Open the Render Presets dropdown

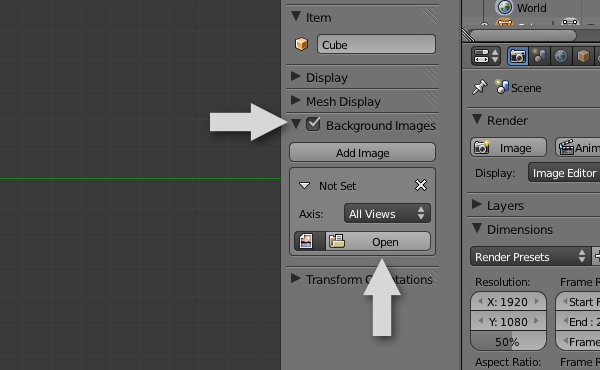click(530, 256)
